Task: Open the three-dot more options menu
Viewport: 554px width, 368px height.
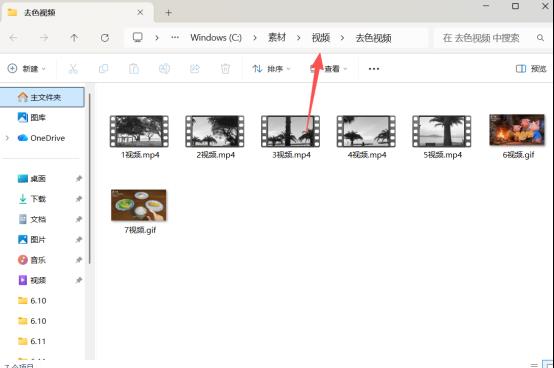Action: (374, 69)
